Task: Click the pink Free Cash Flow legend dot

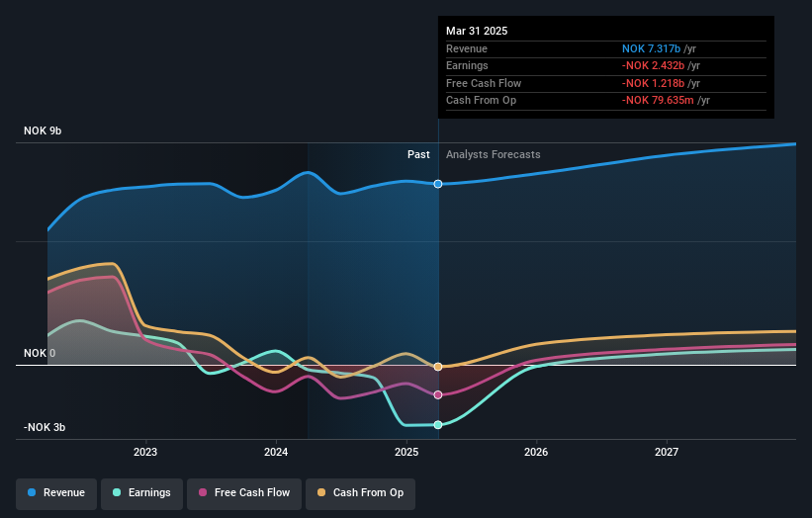Action: (x=203, y=492)
